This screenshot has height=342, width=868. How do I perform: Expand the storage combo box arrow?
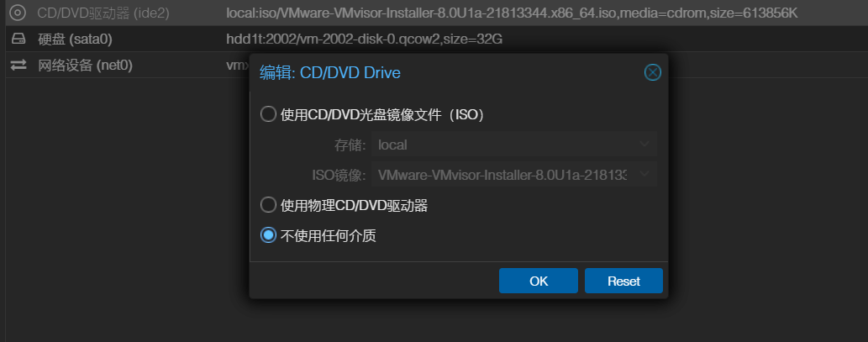click(x=644, y=145)
